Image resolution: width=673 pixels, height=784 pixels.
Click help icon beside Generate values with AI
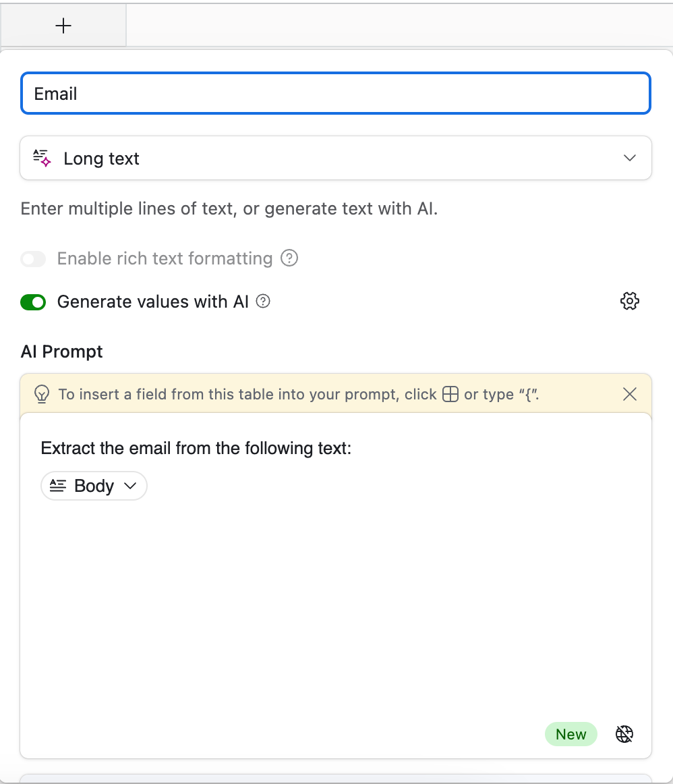tap(263, 301)
